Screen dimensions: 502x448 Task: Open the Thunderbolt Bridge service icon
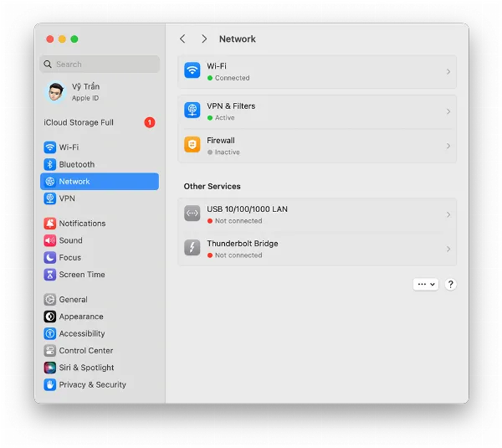(192, 249)
